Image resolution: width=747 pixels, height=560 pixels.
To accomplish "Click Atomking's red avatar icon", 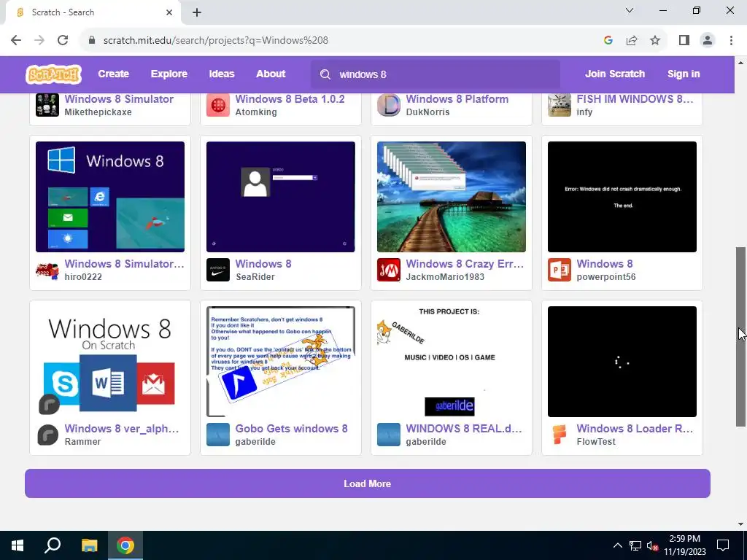I will click(x=218, y=105).
